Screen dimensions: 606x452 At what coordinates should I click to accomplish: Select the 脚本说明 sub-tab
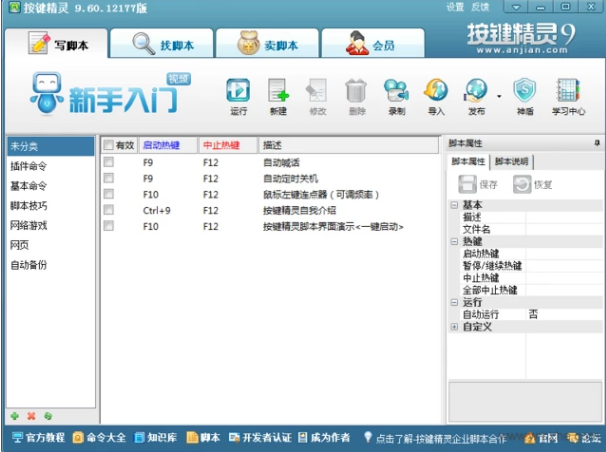click(511, 161)
